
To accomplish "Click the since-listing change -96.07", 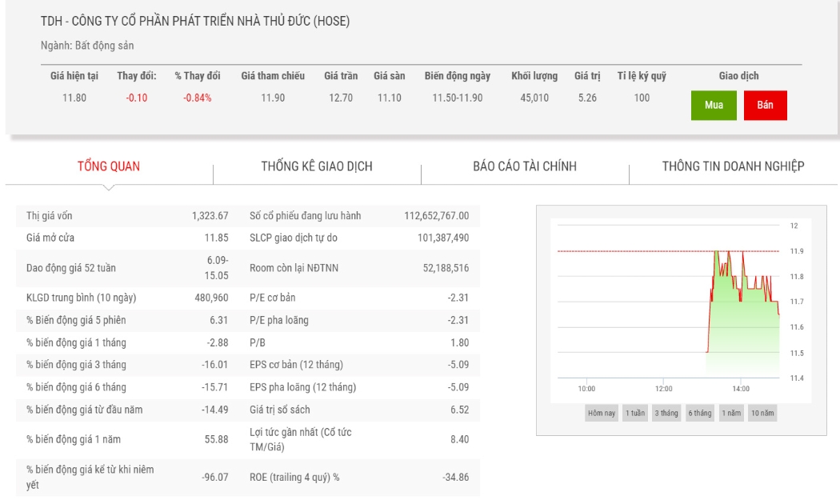I will [215, 478].
